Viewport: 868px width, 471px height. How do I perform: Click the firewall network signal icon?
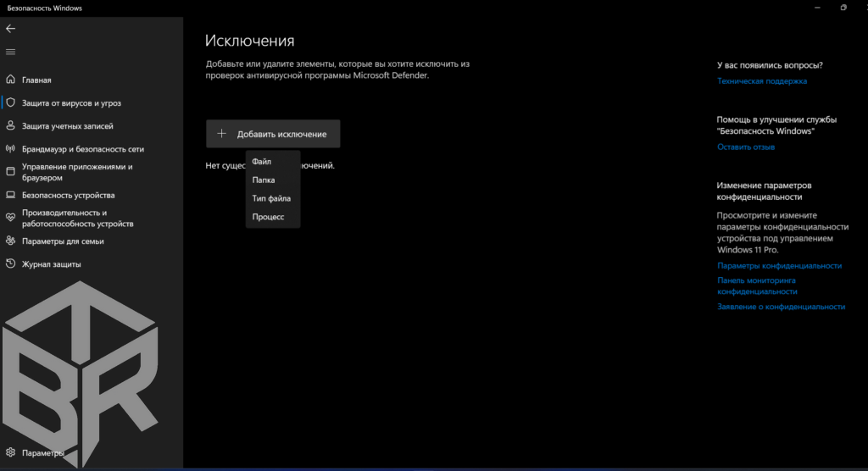[10, 149]
